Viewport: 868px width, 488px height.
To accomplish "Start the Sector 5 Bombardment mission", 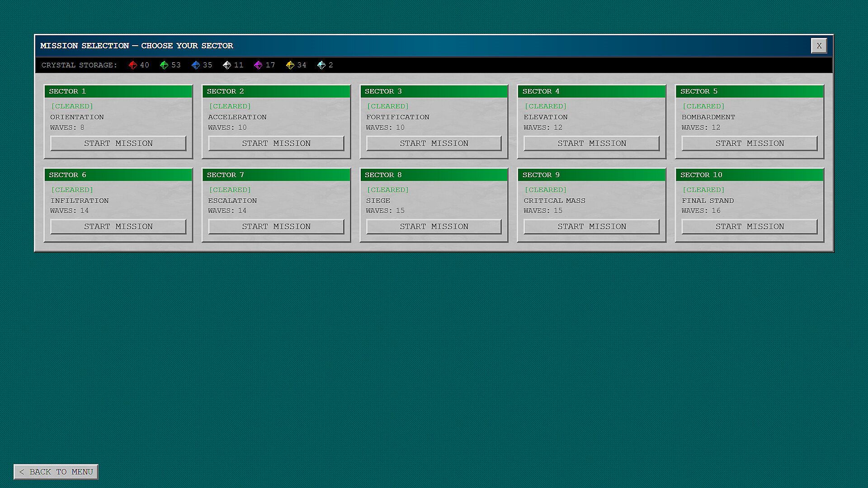I will (749, 143).
